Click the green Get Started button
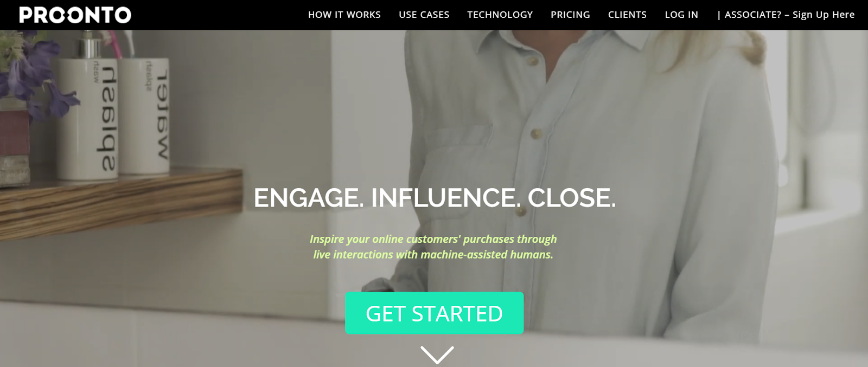 pos(435,313)
